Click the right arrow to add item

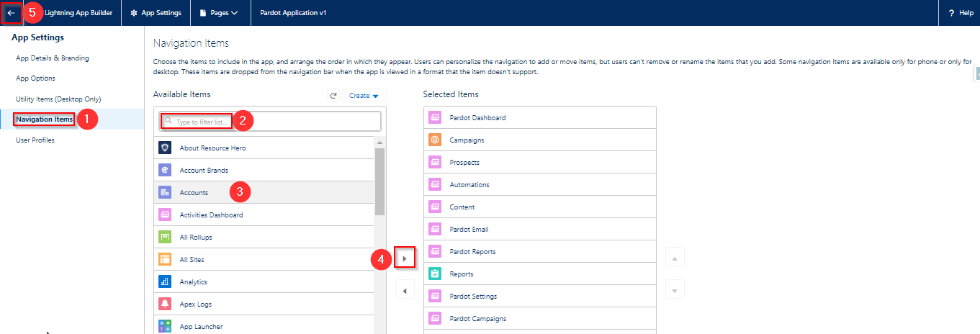pyautogui.click(x=405, y=258)
